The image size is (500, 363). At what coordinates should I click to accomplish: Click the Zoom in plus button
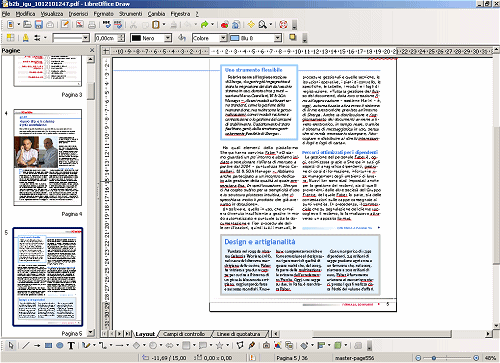pyautogui.click(x=476, y=358)
